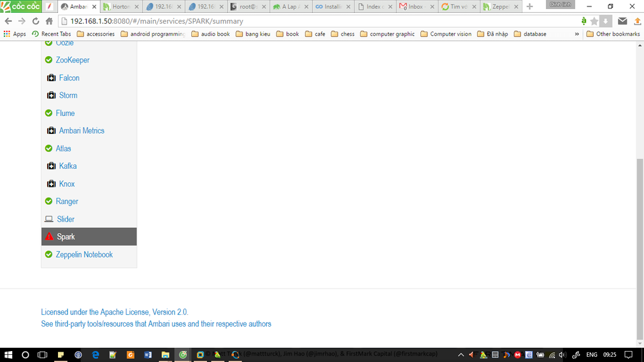
Task: Reload the current page
Action: coord(35,21)
